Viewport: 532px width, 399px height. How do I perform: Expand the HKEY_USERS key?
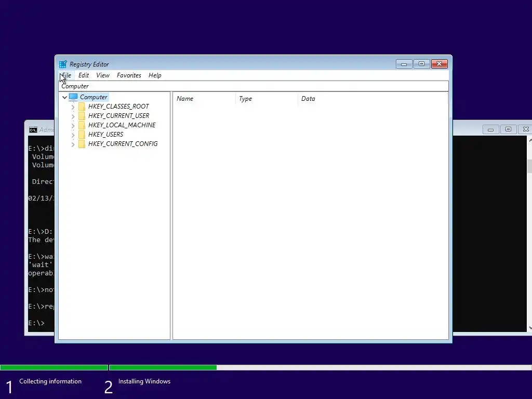[73, 135]
